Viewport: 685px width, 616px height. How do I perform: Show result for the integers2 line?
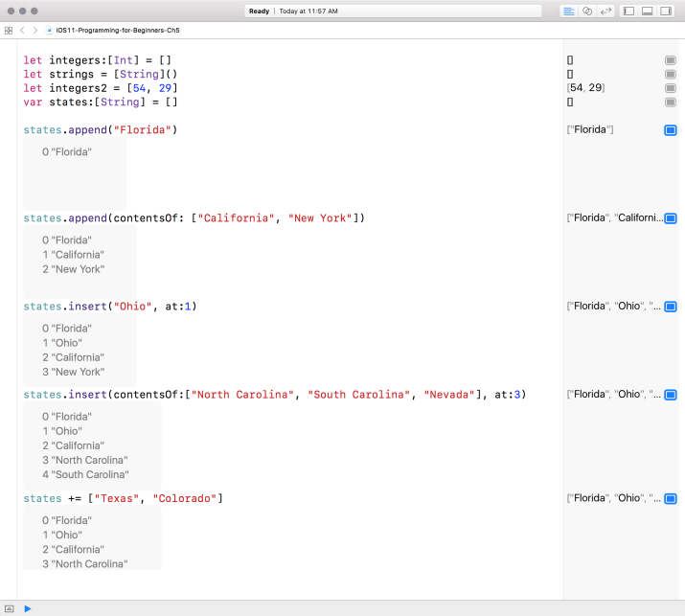pyautogui.click(x=670, y=88)
